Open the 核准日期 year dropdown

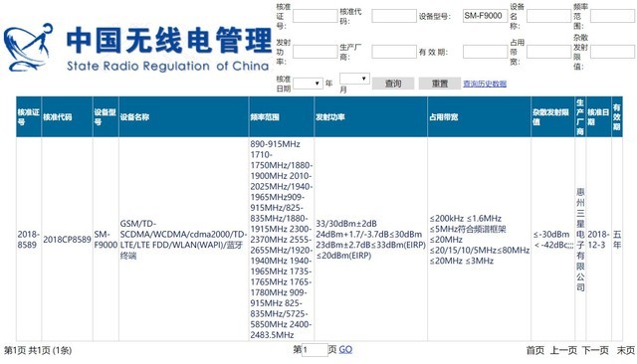coord(308,84)
